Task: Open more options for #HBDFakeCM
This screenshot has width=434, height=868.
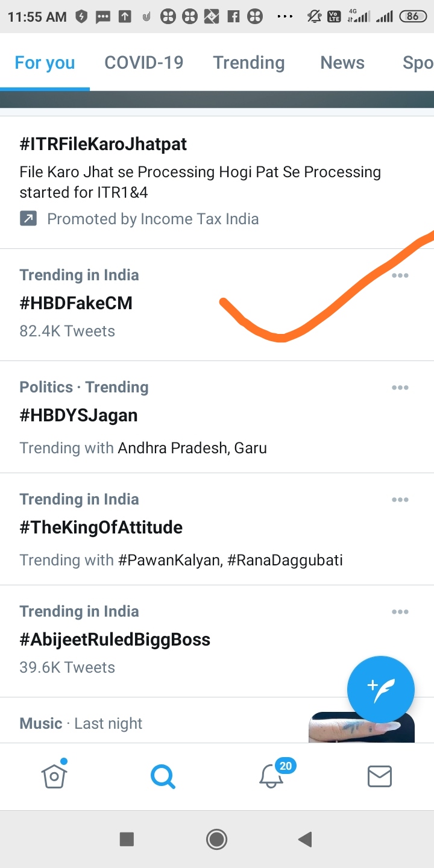Action: (400, 275)
